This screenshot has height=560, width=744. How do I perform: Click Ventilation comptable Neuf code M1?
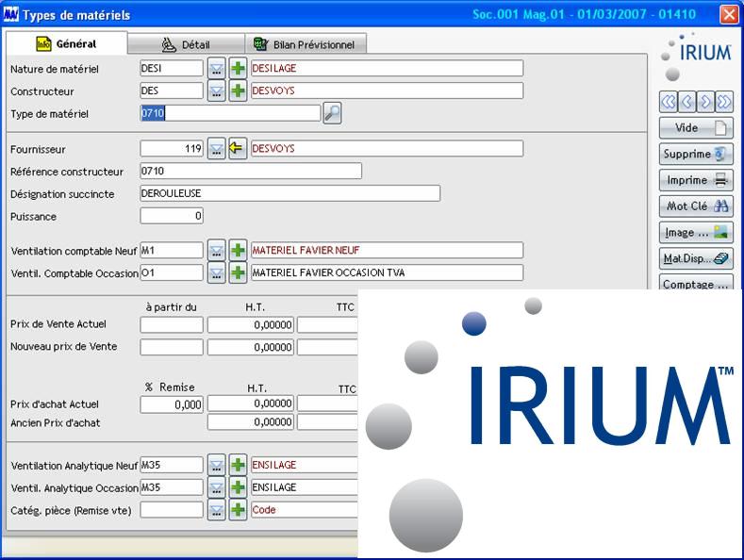[x=172, y=250]
